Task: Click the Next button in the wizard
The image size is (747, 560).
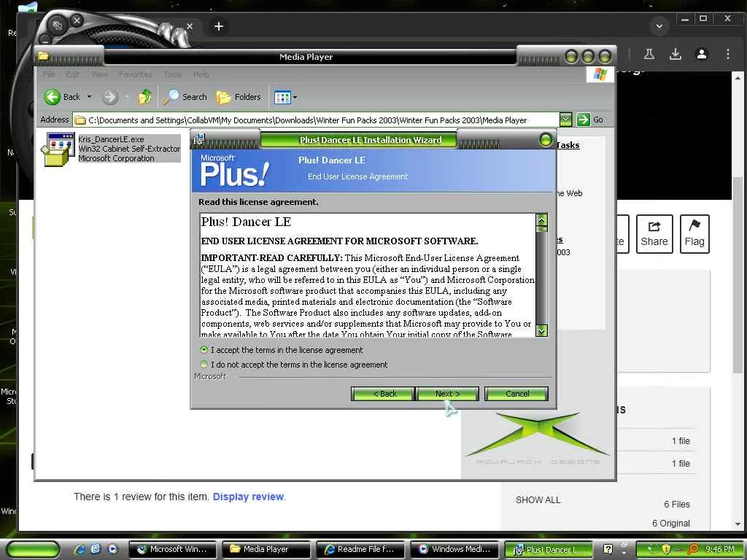Action: pyautogui.click(x=448, y=394)
